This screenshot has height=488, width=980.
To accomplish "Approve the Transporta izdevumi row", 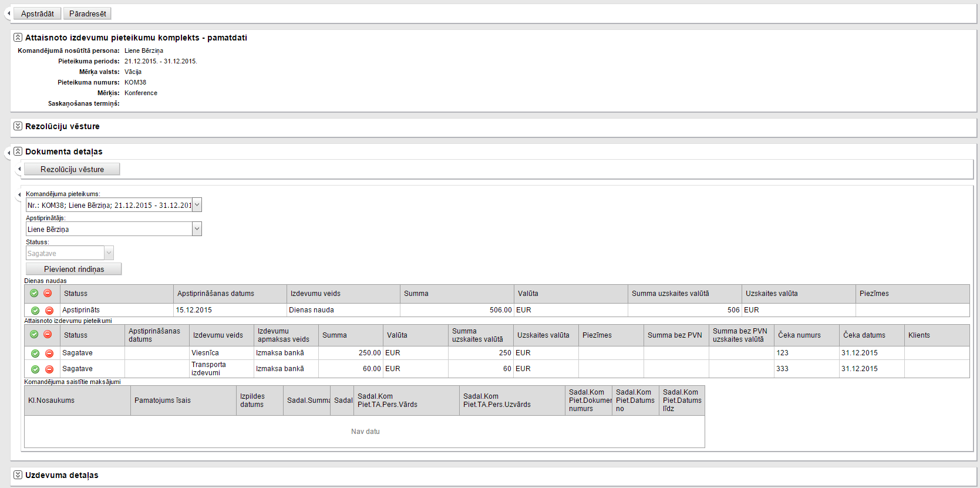I will [x=35, y=369].
